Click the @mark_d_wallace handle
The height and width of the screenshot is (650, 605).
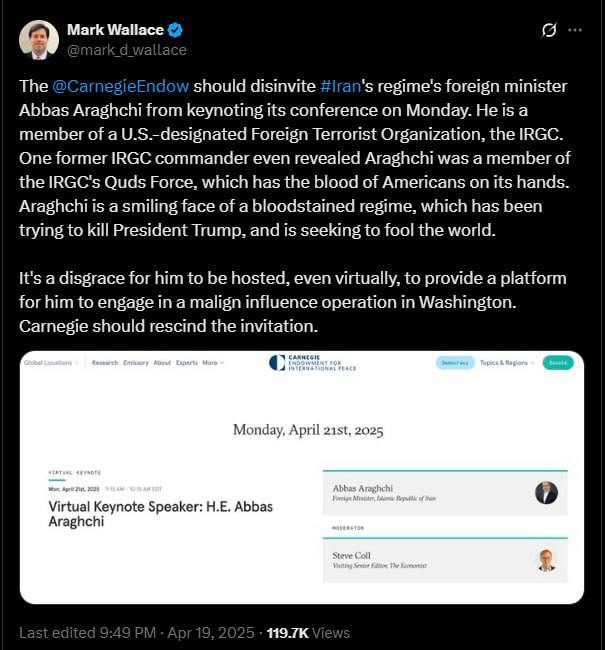(x=126, y=50)
